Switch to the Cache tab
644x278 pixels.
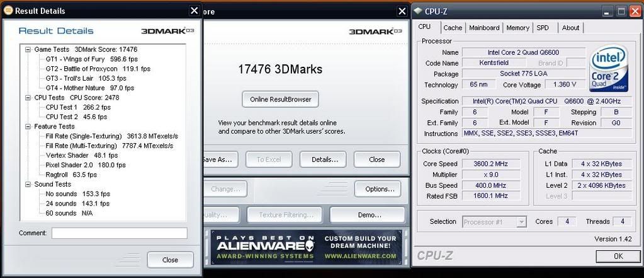click(x=453, y=28)
